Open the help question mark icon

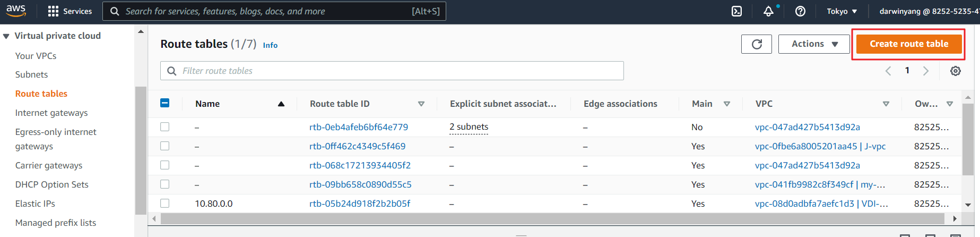tap(800, 11)
